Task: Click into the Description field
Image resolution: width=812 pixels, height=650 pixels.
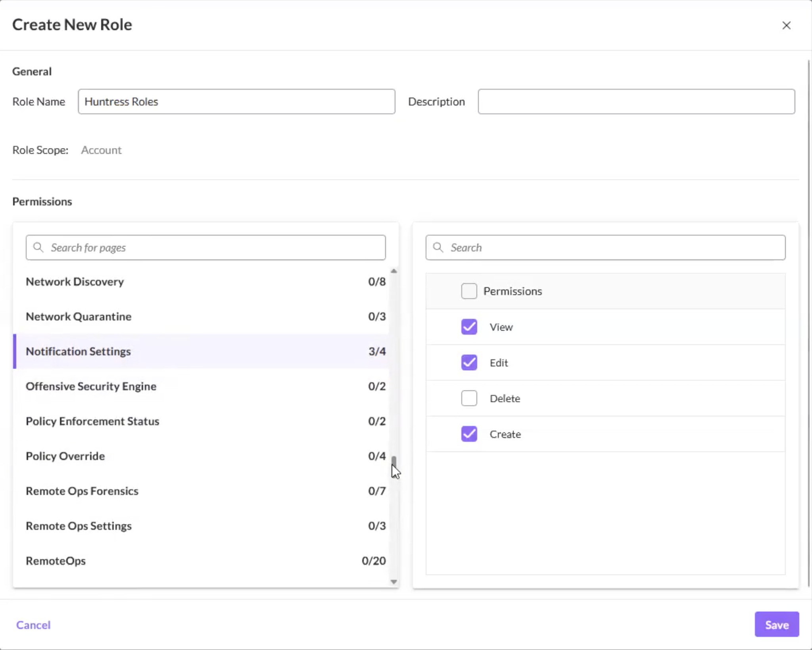Action: pos(636,102)
